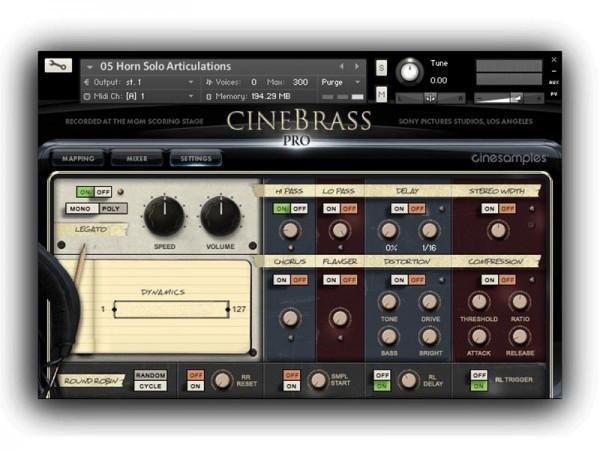This screenshot has width=600, height=450.
Task: Turn RL Trigger OFF
Action: tap(479, 375)
